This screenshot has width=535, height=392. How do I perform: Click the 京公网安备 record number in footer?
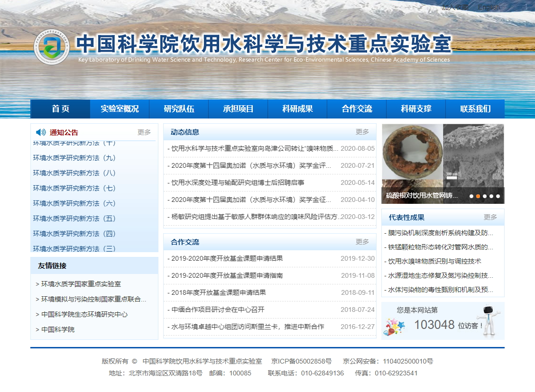click(x=388, y=361)
